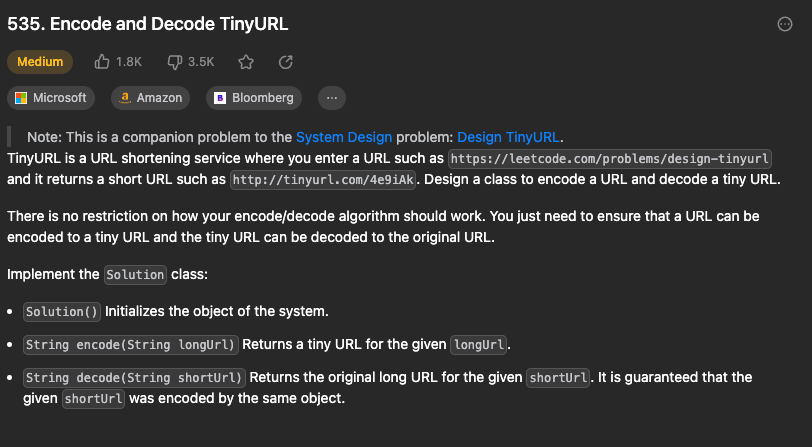Star this problem as favorite
This screenshot has height=447, width=812.
pos(246,62)
